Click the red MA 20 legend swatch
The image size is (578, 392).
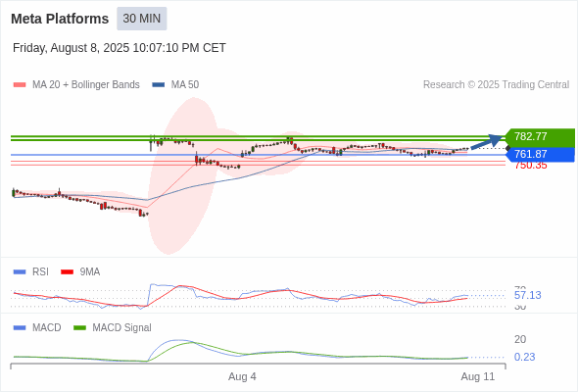coord(20,85)
